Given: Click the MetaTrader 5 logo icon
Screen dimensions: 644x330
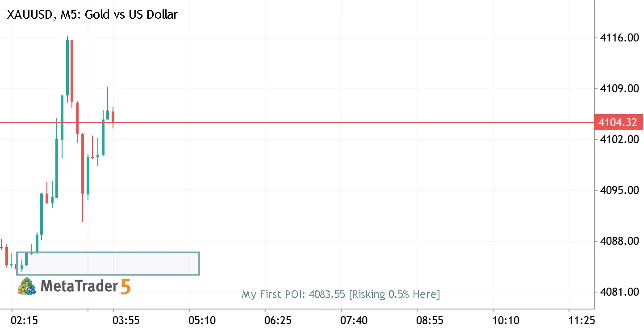Looking at the screenshot, I should (x=27, y=286).
